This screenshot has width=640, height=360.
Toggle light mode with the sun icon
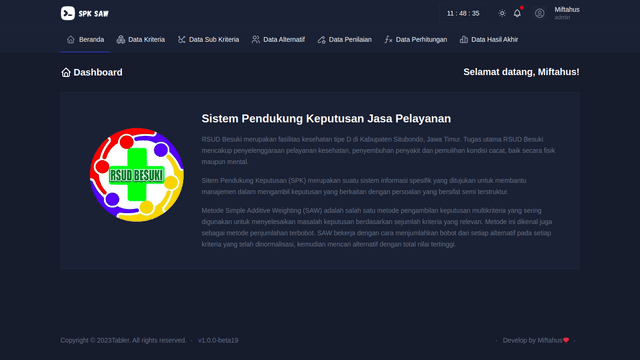[x=502, y=13]
